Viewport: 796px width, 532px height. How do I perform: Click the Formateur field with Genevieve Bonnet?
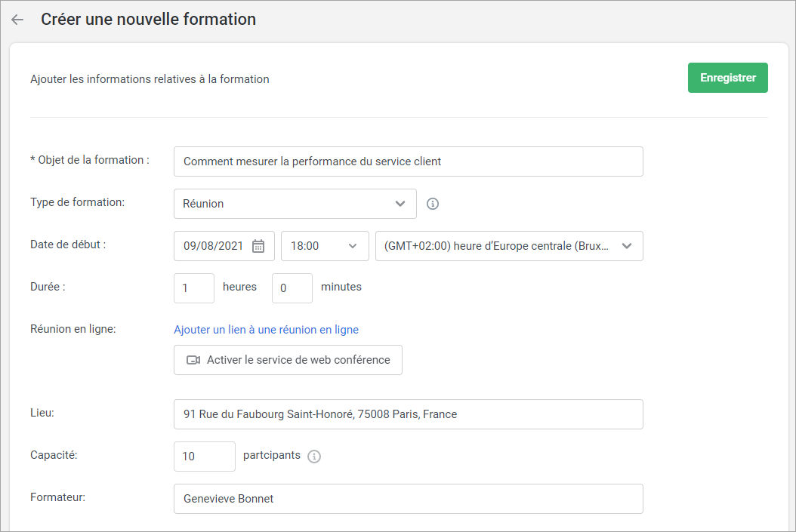[408, 499]
